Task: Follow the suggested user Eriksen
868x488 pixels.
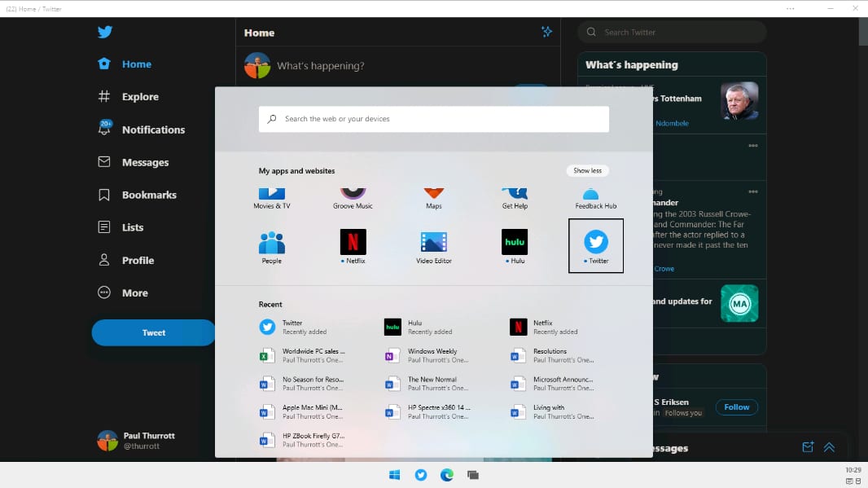Action: coord(736,407)
